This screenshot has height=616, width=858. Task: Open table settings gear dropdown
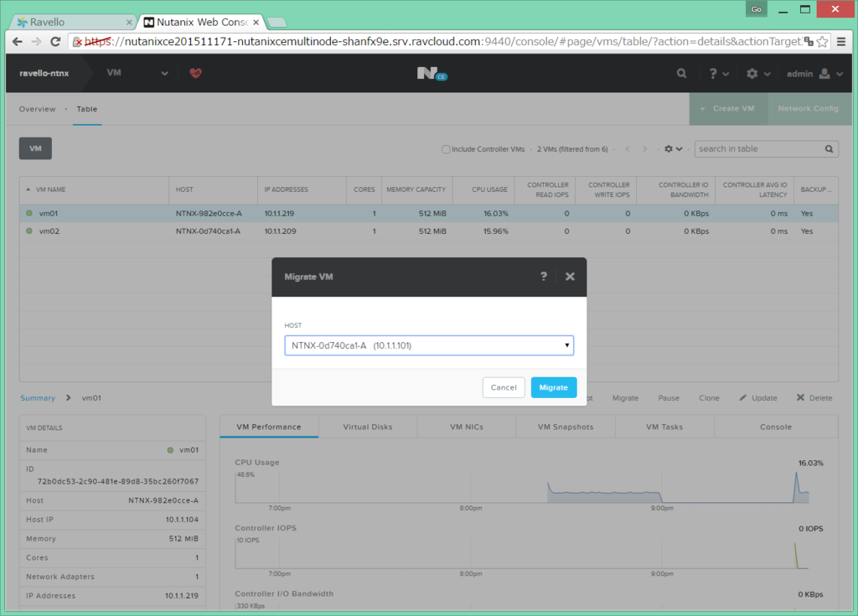(x=673, y=149)
